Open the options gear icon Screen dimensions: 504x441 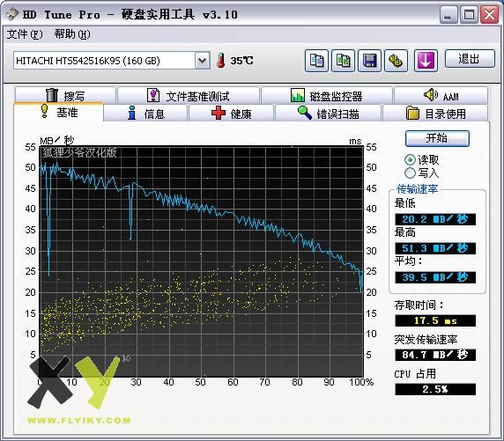pyautogui.click(x=396, y=61)
